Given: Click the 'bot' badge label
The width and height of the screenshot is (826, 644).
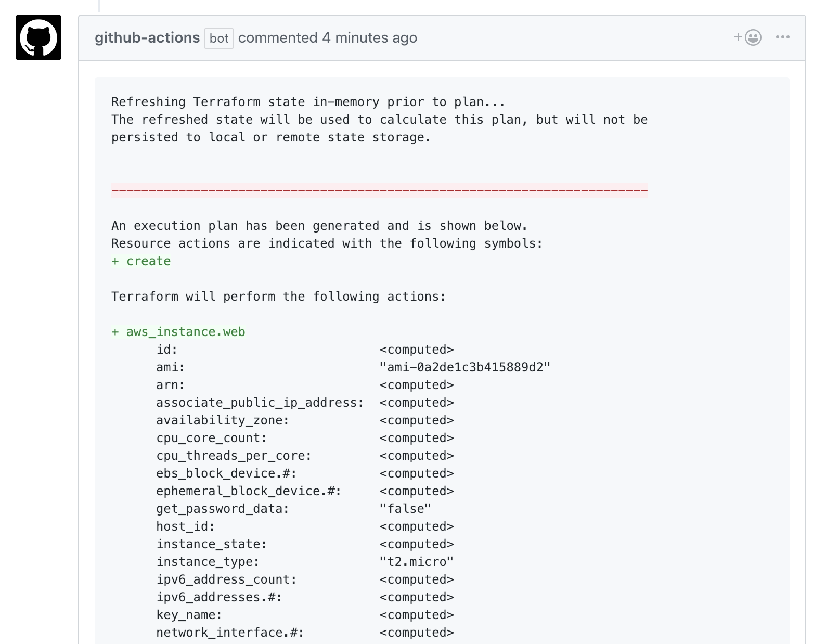Looking at the screenshot, I should pos(219,38).
